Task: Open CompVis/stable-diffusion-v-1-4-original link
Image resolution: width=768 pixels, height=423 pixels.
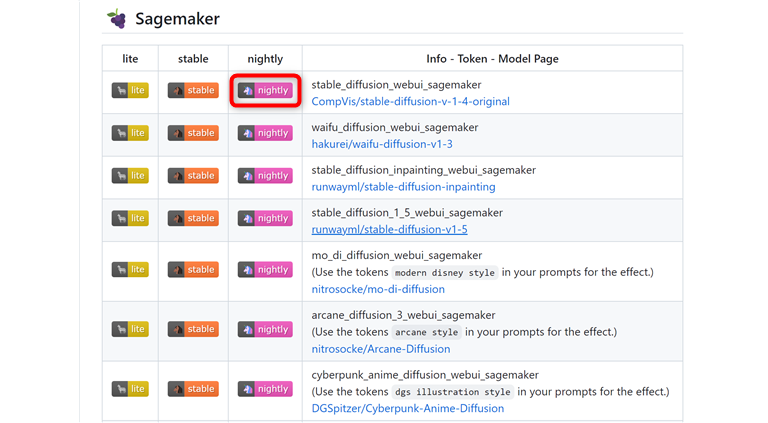Action: coord(410,102)
